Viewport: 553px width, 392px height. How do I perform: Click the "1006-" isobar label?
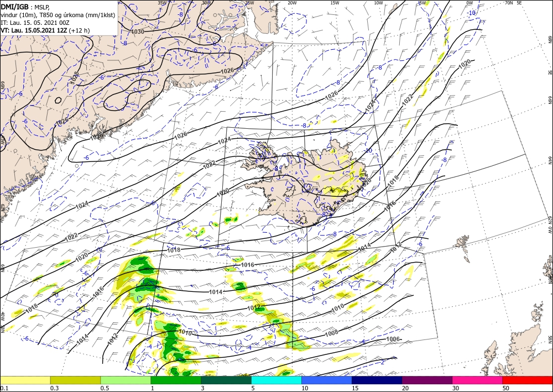394,339
